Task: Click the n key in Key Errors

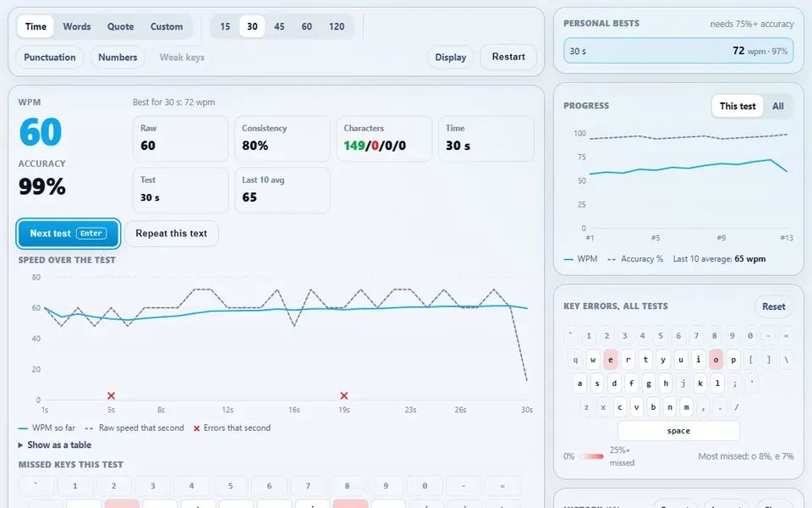Action: click(x=670, y=407)
